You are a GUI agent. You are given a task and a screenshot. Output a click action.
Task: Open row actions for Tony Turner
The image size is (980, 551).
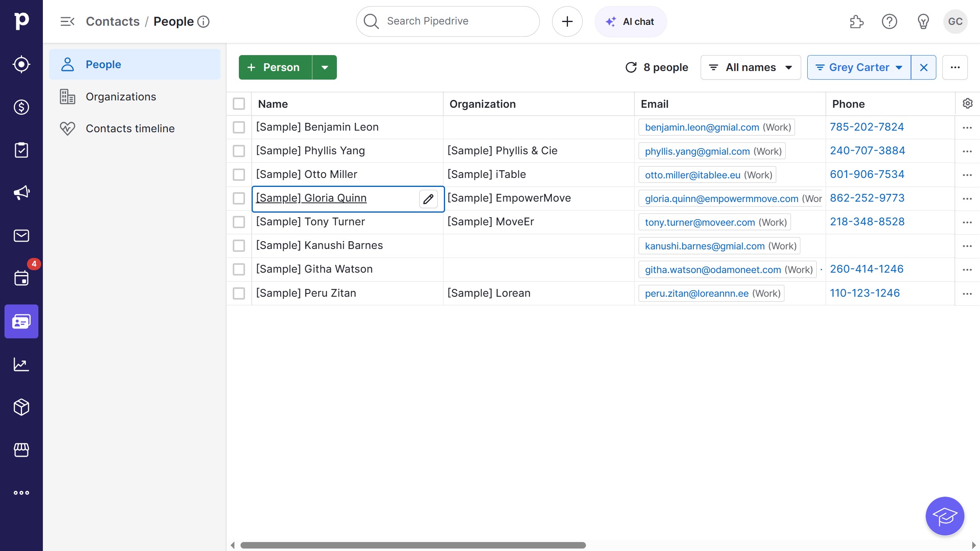pos(967,222)
